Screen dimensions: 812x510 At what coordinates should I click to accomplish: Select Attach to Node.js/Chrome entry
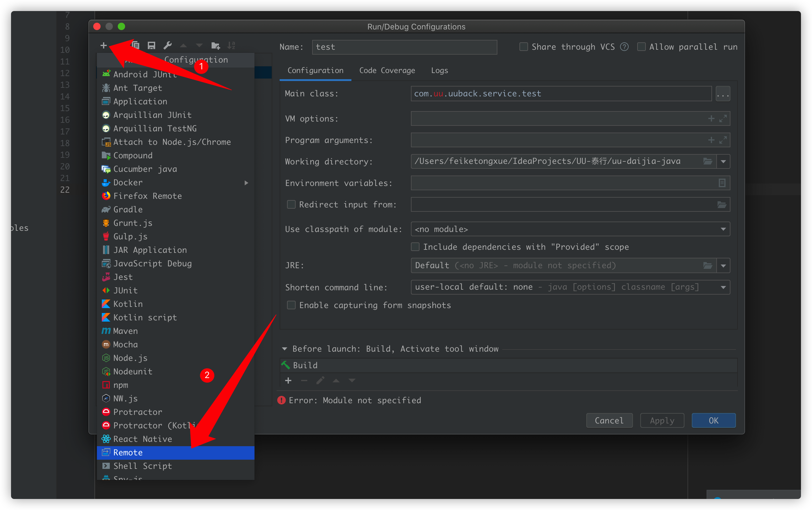176,142
